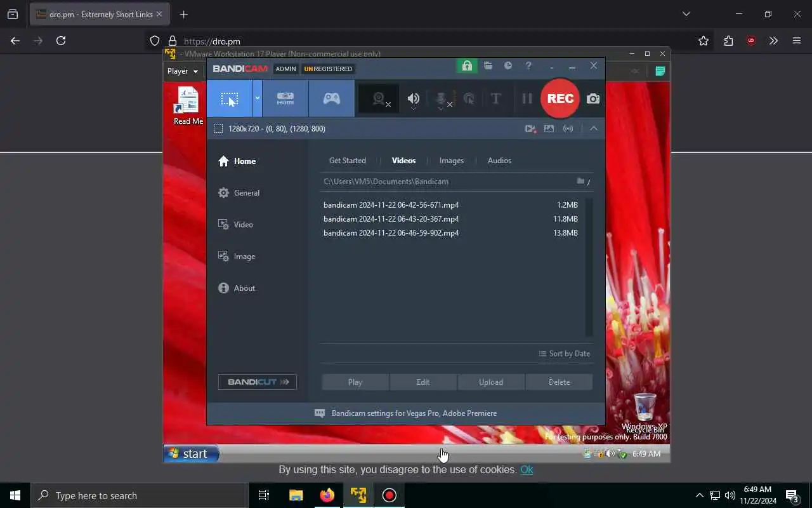
Task: Open Bandicam help question mark icon
Action: [528, 65]
